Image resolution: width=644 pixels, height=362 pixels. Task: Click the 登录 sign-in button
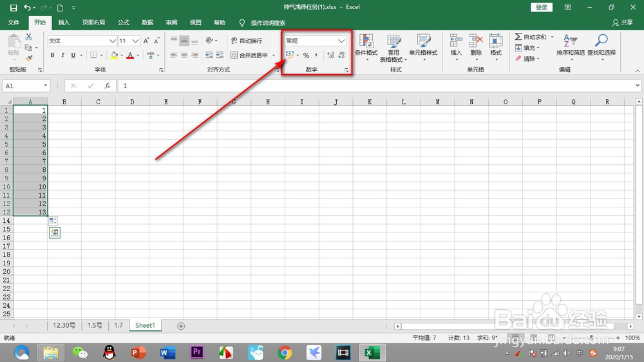pyautogui.click(x=542, y=7)
